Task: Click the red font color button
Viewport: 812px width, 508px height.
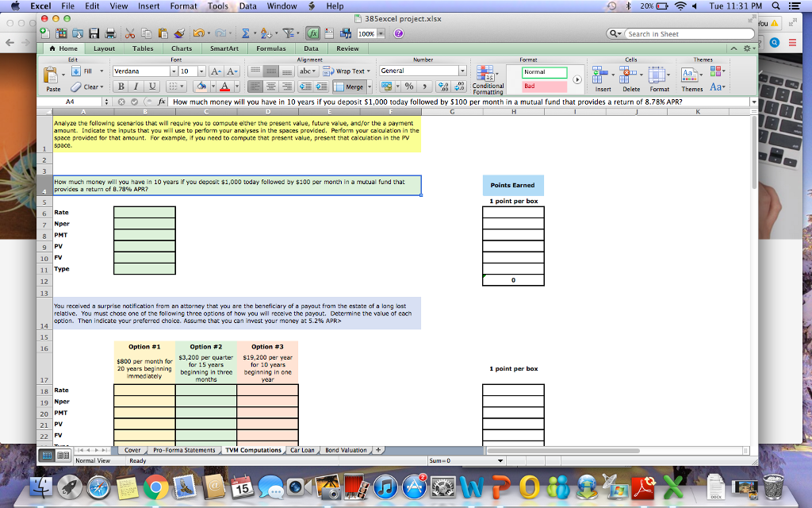Action: pyautogui.click(x=224, y=86)
